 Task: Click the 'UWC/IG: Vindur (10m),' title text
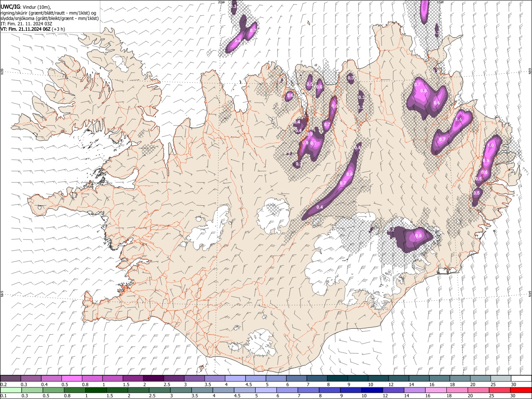(x=26, y=7)
